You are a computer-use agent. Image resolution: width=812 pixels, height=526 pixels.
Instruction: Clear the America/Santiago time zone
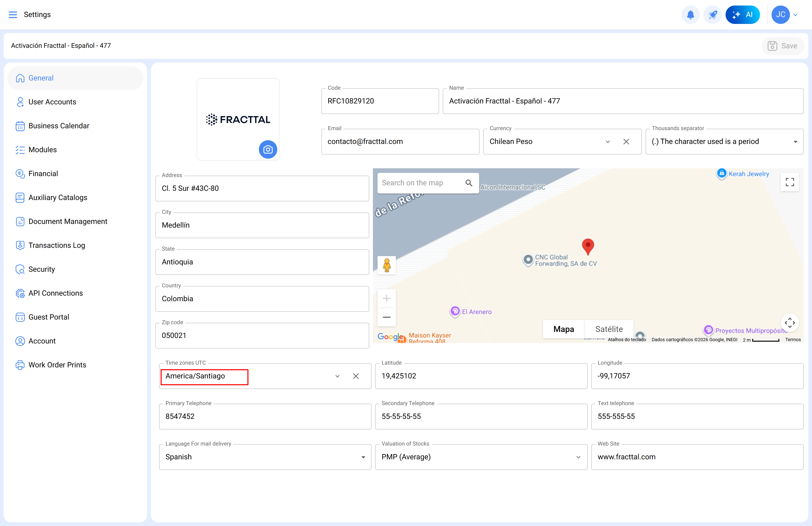pyautogui.click(x=356, y=376)
